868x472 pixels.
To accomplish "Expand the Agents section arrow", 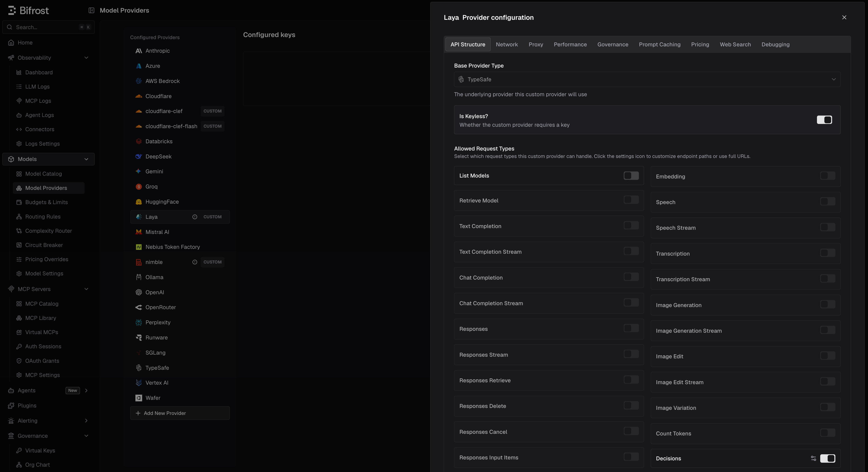I will pyautogui.click(x=86, y=390).
